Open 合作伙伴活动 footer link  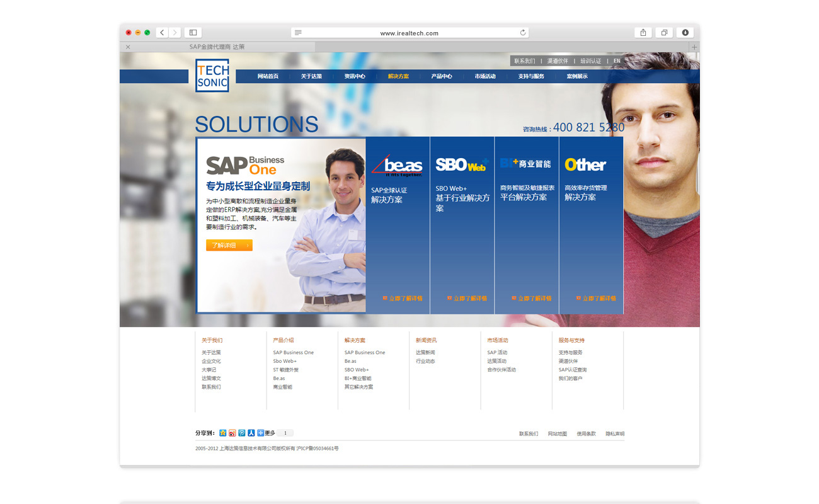point(501,370)
